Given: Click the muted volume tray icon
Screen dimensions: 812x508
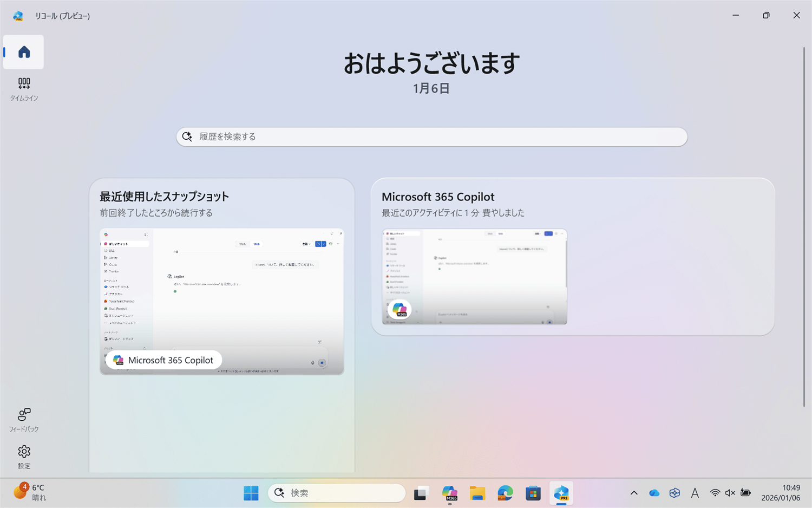Looking at the screenshot, I should pos(730,493).
